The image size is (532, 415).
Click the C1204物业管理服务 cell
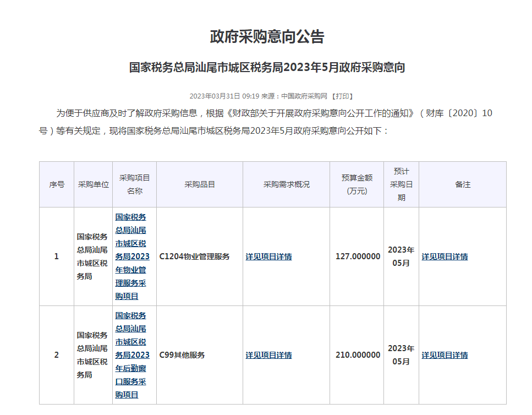[194, 256]
